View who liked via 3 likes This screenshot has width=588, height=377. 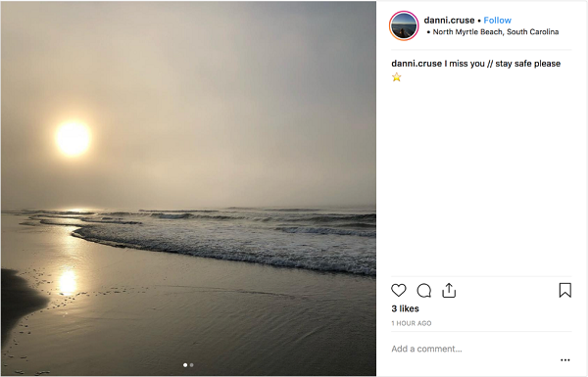405,308
